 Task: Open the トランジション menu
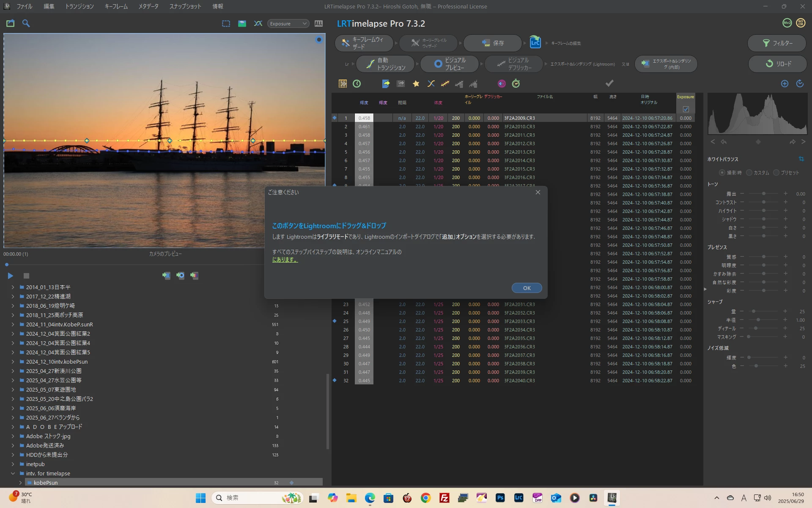[79, 6]
